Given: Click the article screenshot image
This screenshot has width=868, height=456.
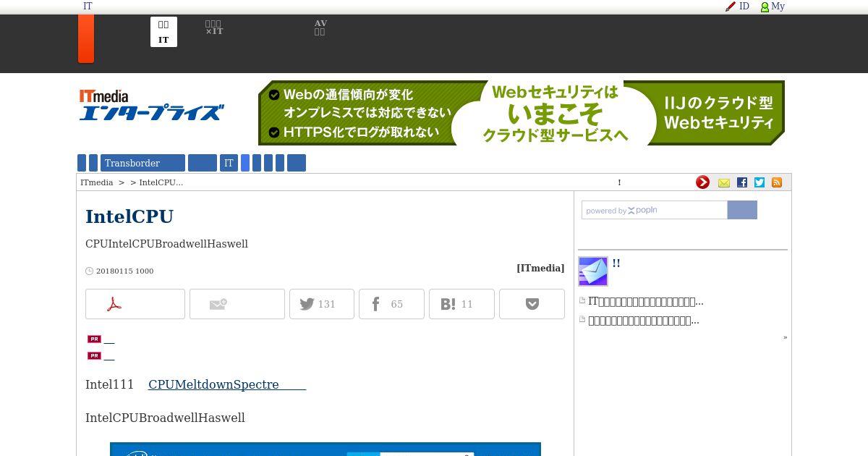Looking at the screenshot, I should [325, 449].
